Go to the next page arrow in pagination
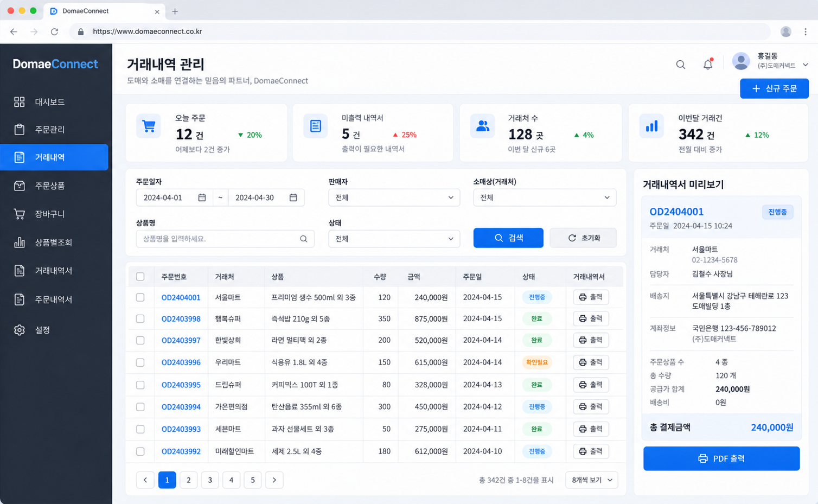The image size is (818, 504). click(274, 480)
